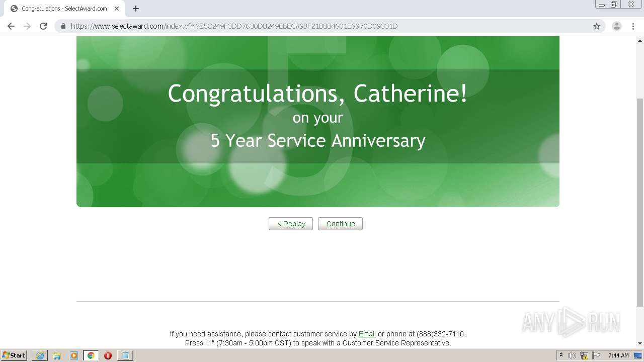Click the customer service phone number (888)332-7110

[440, 334]
